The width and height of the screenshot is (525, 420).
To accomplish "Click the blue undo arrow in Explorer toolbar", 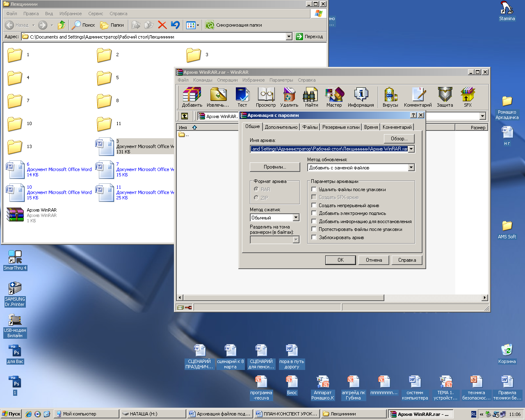I will (175, 25).
